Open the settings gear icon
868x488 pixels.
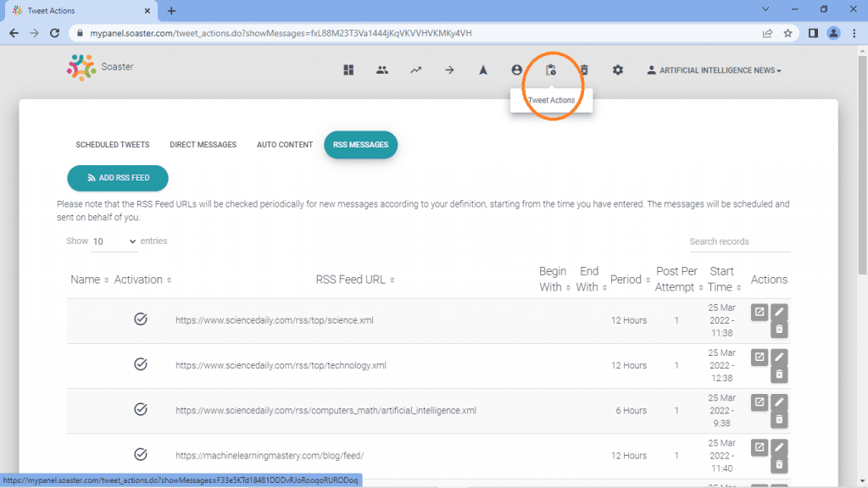click(618, 70)
